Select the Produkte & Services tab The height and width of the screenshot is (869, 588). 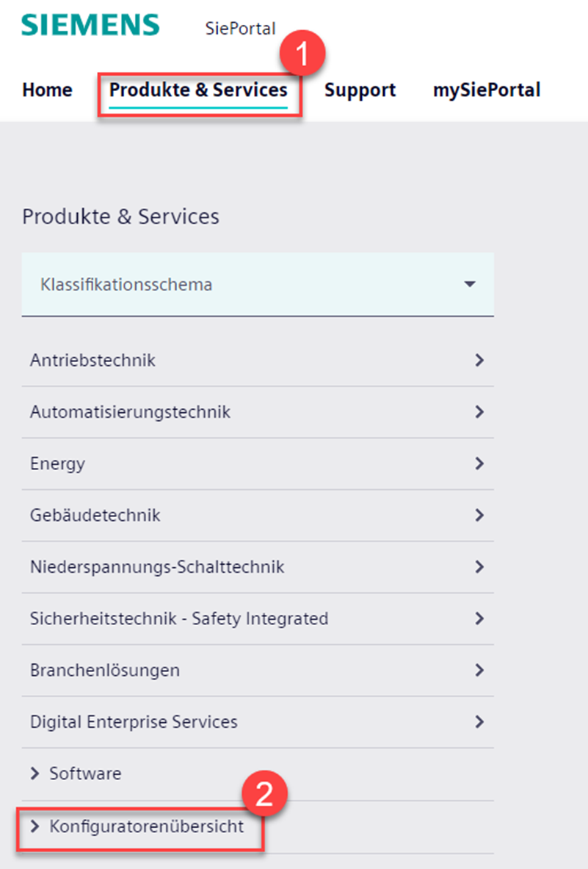pos(198,90)
